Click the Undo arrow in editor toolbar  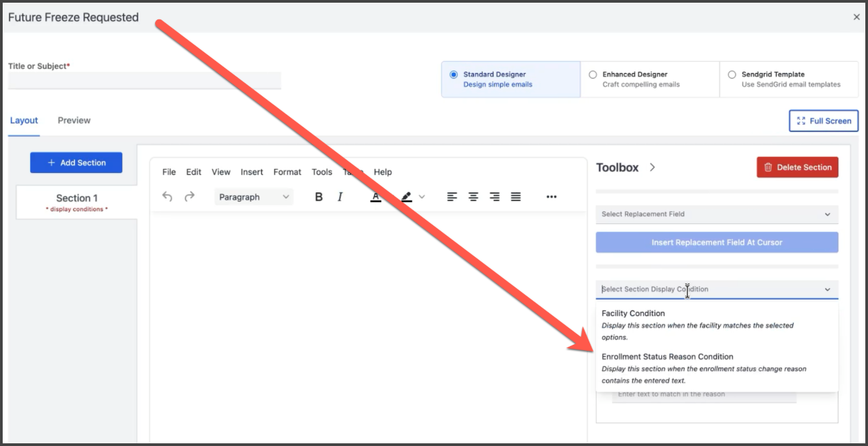[x=168, y=197]
